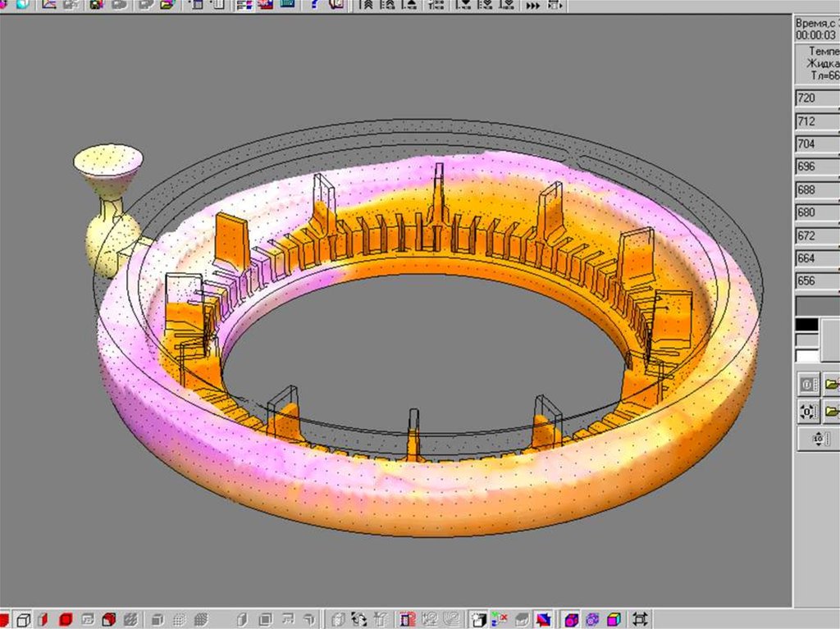Select the wireframe cube view icon
Screen dimensions: 840x629
click(x=25, y=618)
